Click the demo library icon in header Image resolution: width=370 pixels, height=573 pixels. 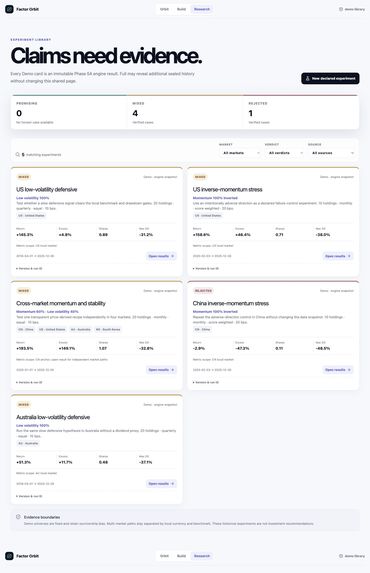[341, 9]
